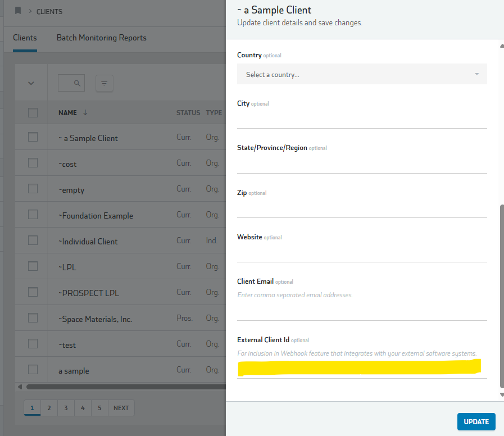Click the bookmark icon in breadcrumb
Screen dimensions: 504x436
18,11
